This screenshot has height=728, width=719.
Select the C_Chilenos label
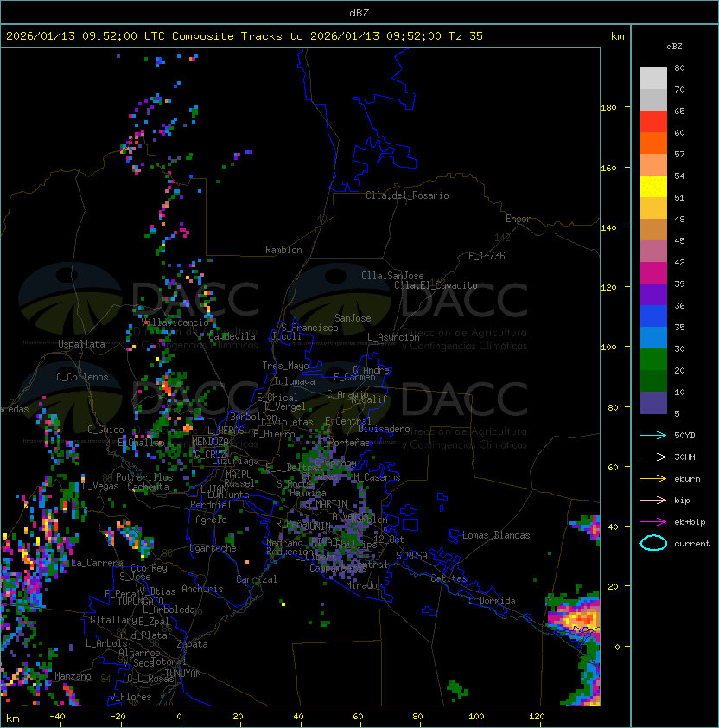tap(82, 377)
